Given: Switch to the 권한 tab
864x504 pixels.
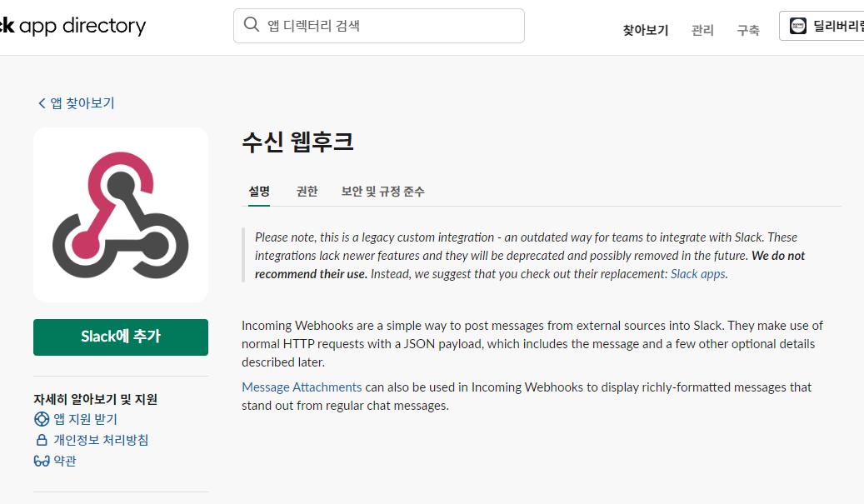Looking at the screenshot, I should point(307,192).
